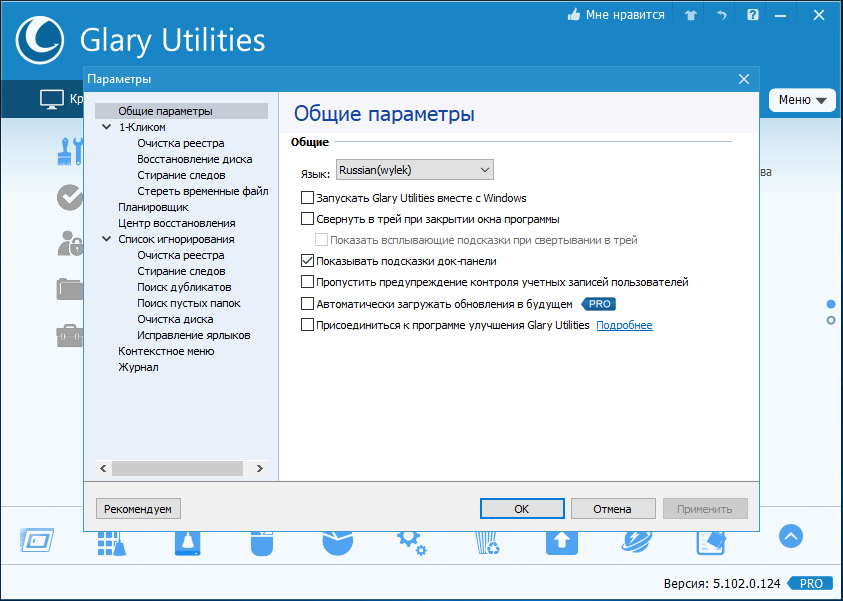Click the monitor icon tab in main window
This screenshot has width=843, height=601.
point(52,99)
